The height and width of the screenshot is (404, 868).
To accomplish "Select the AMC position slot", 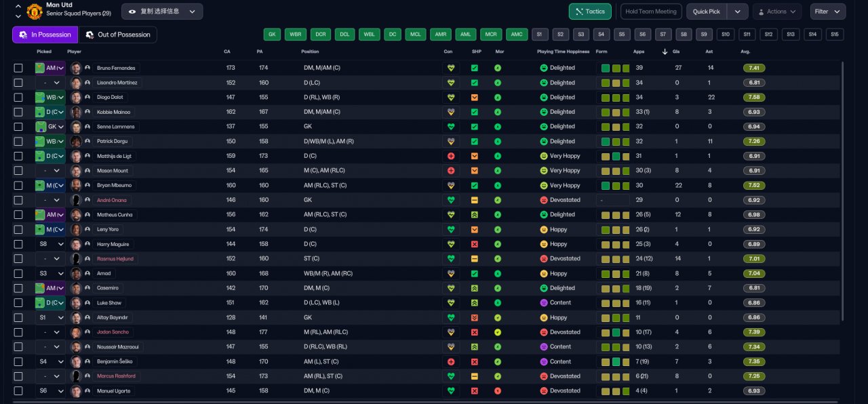I will pos(517,34).
